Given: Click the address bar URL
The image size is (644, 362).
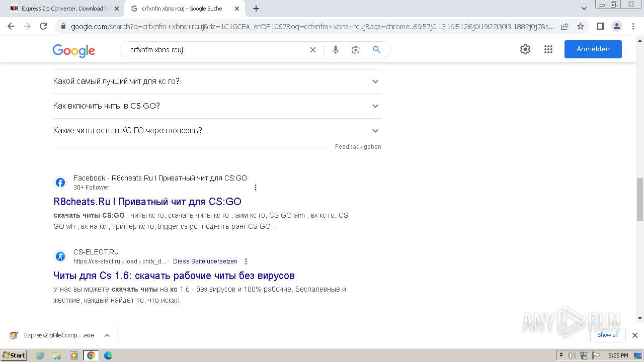Looking at the screenshot, I should click(313, 27).
